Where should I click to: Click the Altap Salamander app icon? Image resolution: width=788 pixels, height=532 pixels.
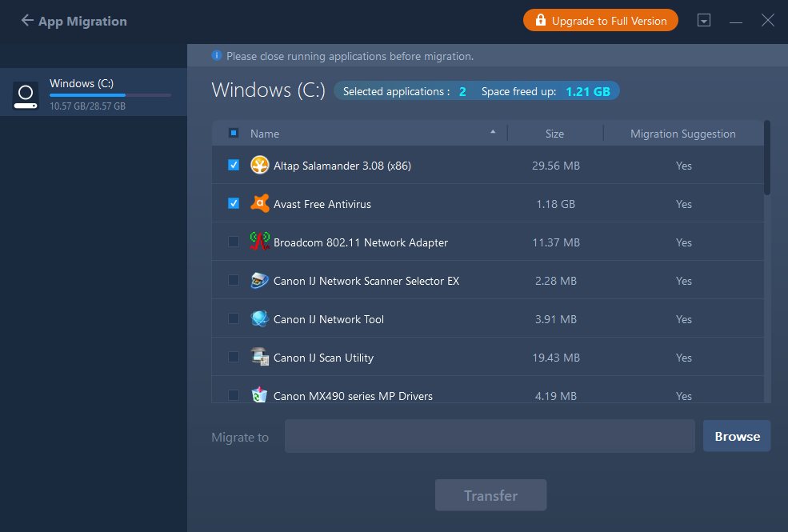[259, 166]
